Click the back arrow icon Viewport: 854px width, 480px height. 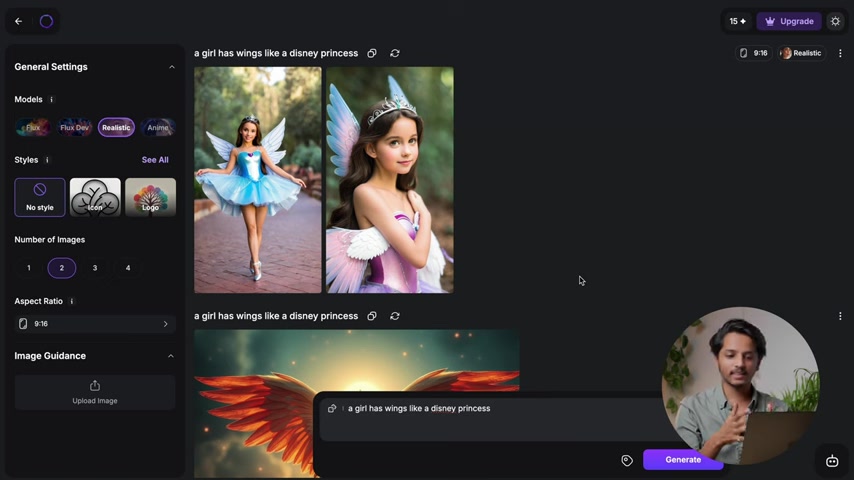[x=18, y=21]
